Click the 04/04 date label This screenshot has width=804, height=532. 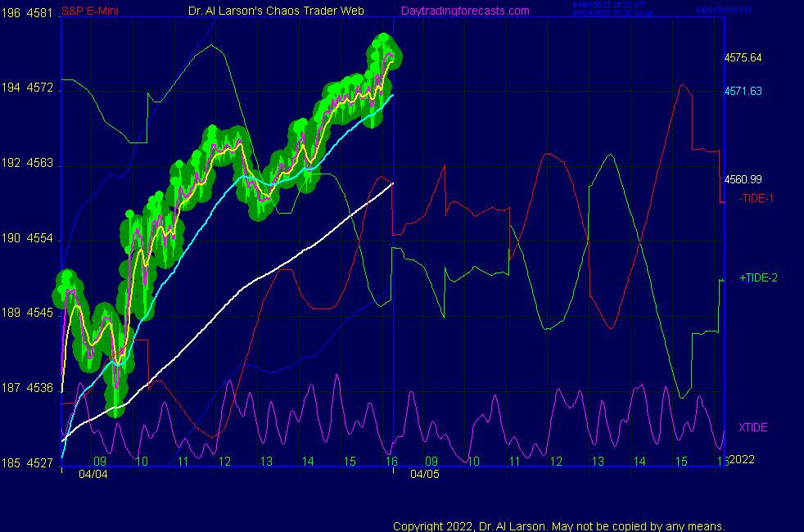pyautogui.click(x=93, y=474)
